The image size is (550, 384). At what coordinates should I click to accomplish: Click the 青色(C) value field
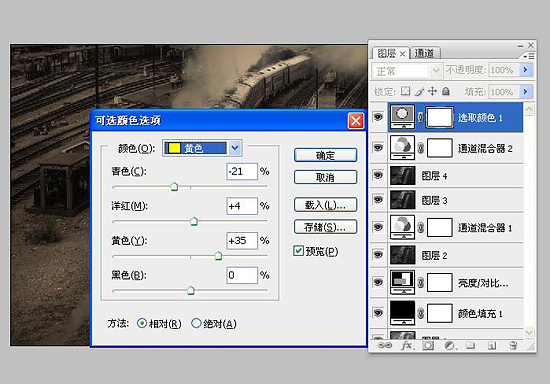(242, 171)
